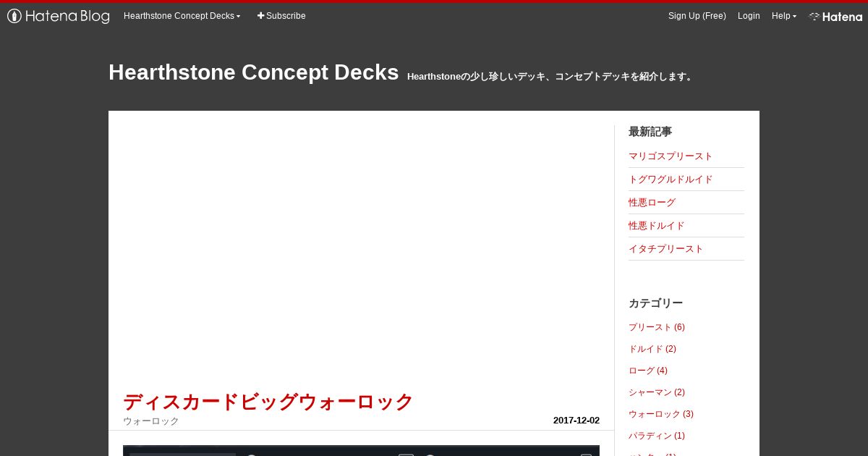Open the Hearthstone Concept Decks blog title
Screen dimensions: 868x456
click(x=253, y=72)
